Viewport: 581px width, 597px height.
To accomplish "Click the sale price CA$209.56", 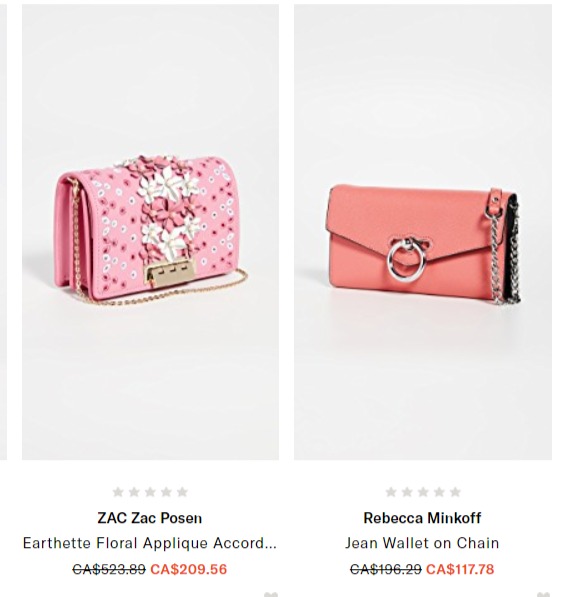I will click(189, 569).
